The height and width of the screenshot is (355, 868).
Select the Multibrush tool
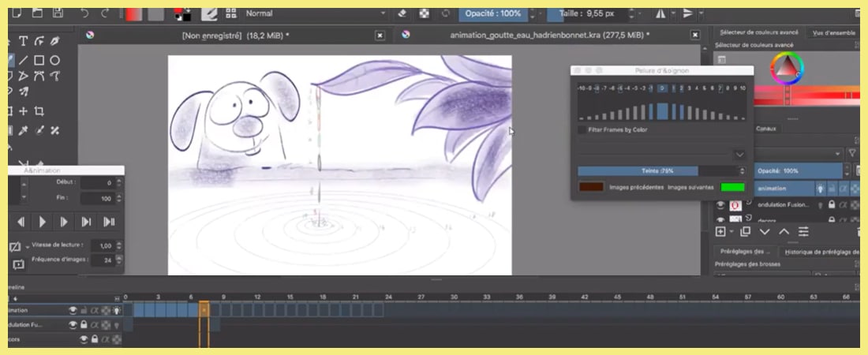tap(23, 92)
